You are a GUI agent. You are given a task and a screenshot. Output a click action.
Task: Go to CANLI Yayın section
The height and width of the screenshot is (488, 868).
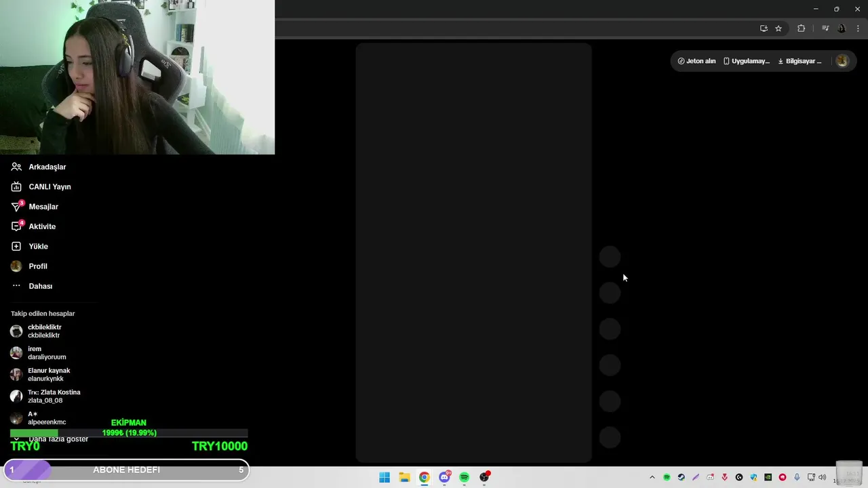(x=50, y=186)
